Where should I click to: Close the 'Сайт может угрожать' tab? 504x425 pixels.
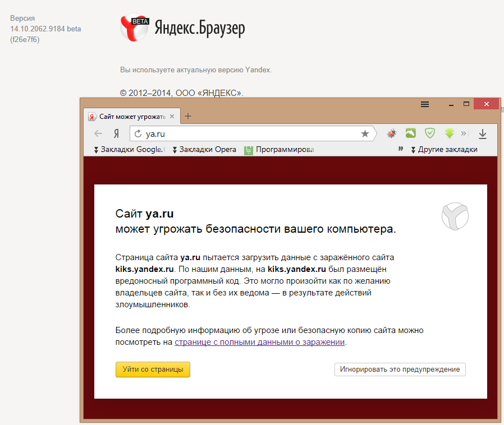click(172, 116)
